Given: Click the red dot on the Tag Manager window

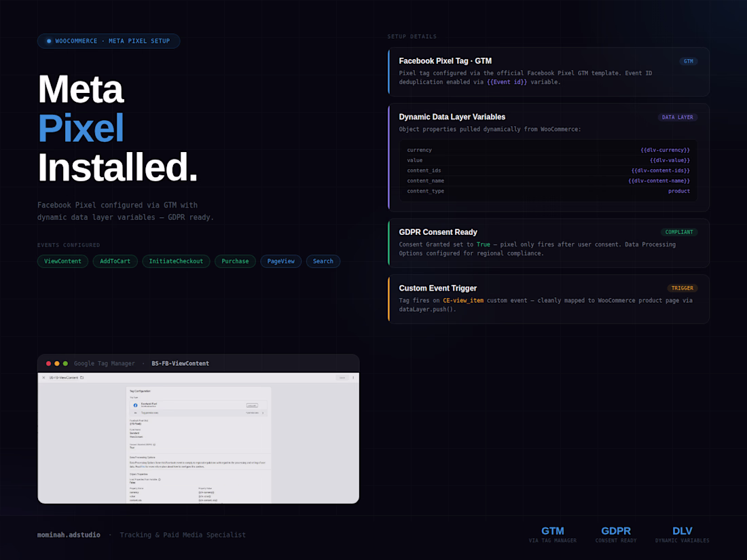Looking at the screenshot, I should (x=49, y=363).
